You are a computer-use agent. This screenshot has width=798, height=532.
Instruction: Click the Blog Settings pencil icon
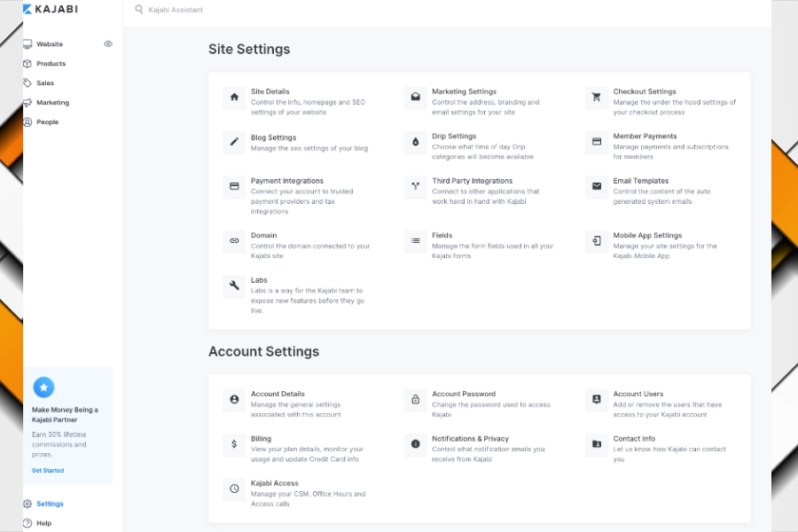234,142
